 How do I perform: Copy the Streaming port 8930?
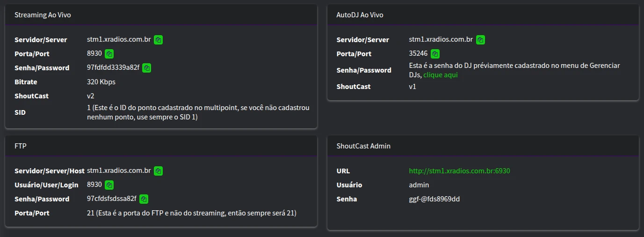(x=109, y=54)
